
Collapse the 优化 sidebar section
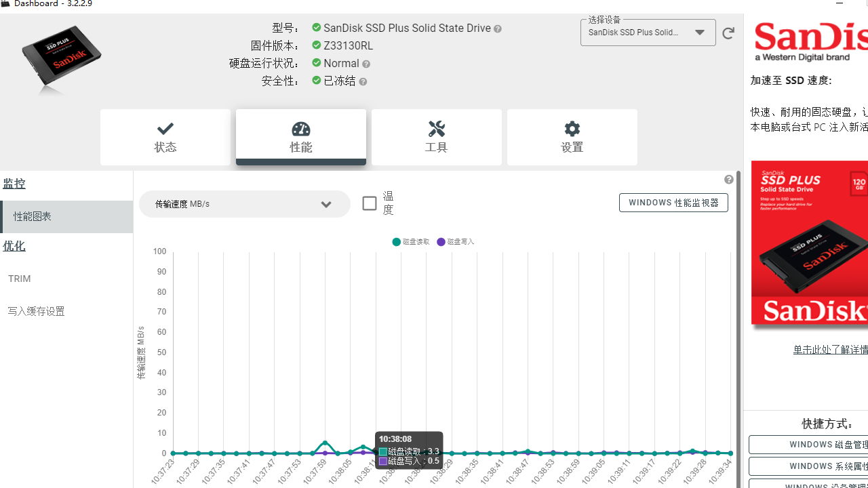[x=14, y=246]
